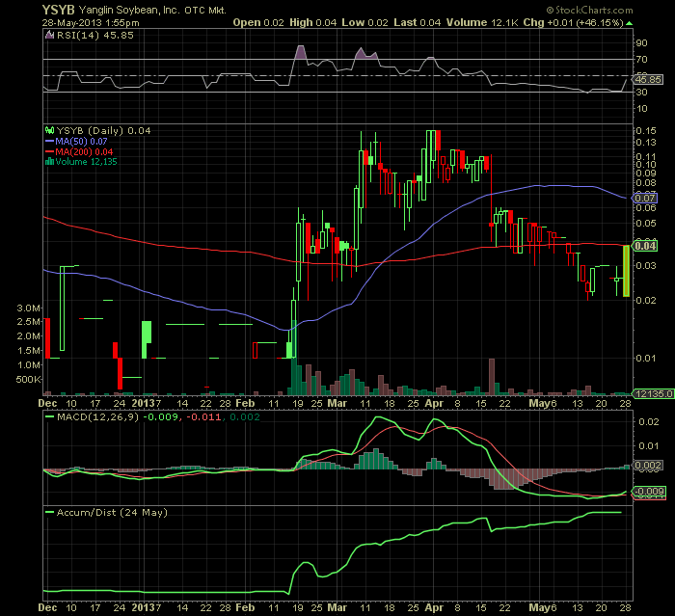
Task: Click the Accum/Dist (24 May) legend label
Action: coord(112,512)
